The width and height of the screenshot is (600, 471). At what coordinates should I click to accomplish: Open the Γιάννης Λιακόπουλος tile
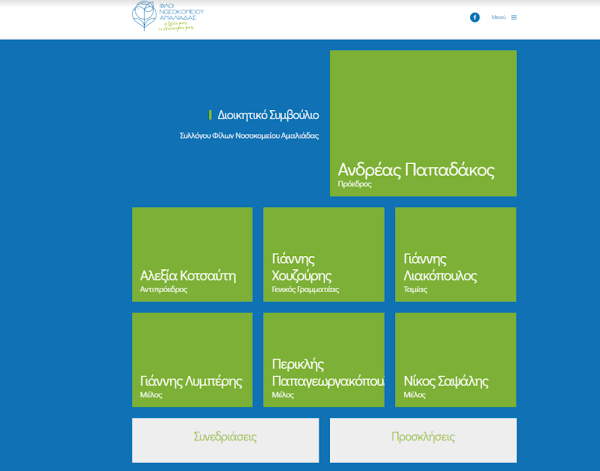click(455, 254)
